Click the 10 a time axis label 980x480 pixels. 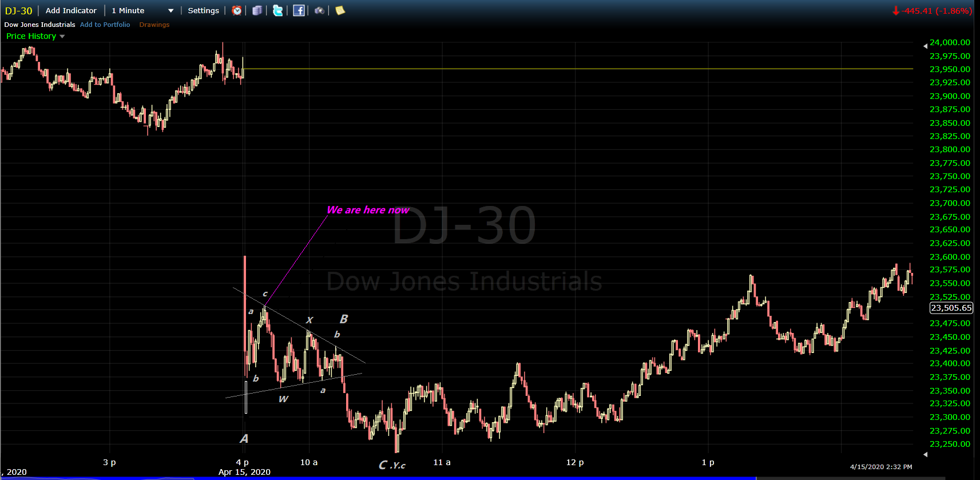[309, 462]
